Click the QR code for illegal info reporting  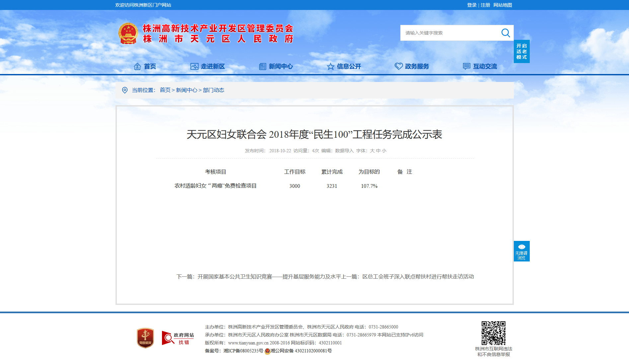(x=494, y=333)
